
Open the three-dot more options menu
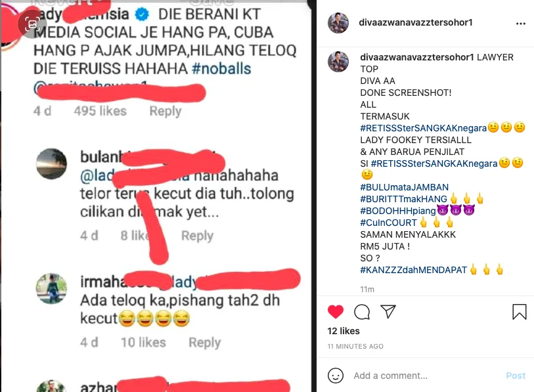pyautogui.click(x=521, y=24)
